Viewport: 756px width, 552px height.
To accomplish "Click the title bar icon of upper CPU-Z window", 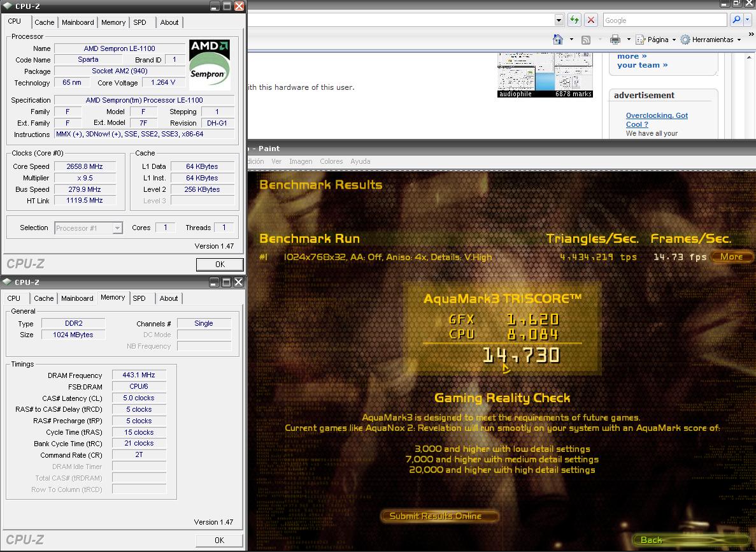I will click(x=8, y=6).
